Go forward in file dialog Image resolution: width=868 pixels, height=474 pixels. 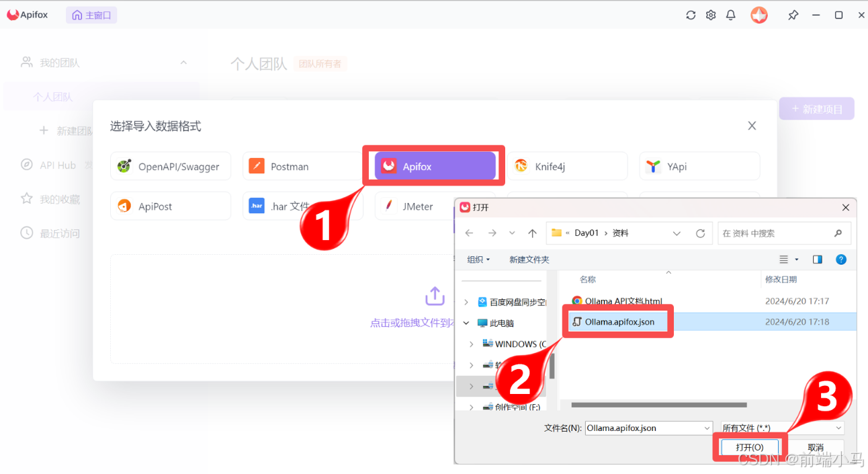(x=492, y=233)
